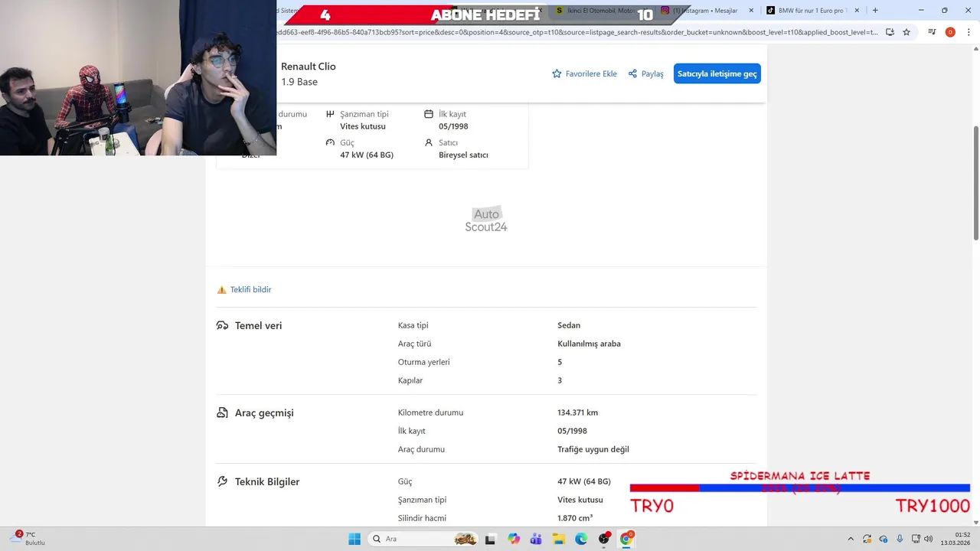Open File Explorer from the taskbar
This screenshot has height=551, width=980.
[559, 539]
